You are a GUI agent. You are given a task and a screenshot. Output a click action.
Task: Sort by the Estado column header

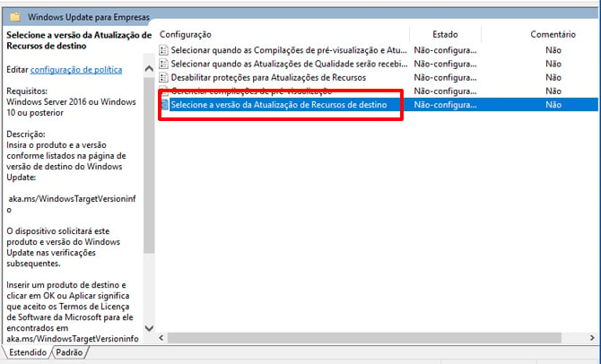click(x=445, y=34)
